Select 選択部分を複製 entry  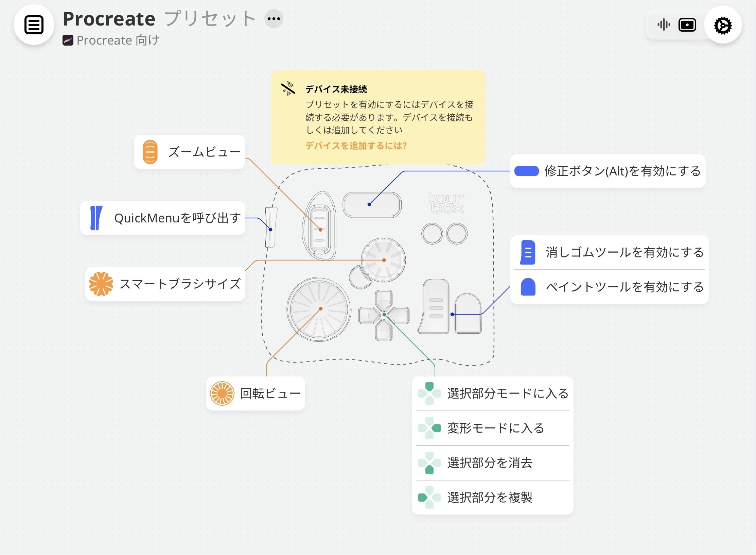click(x=493, y=498)
